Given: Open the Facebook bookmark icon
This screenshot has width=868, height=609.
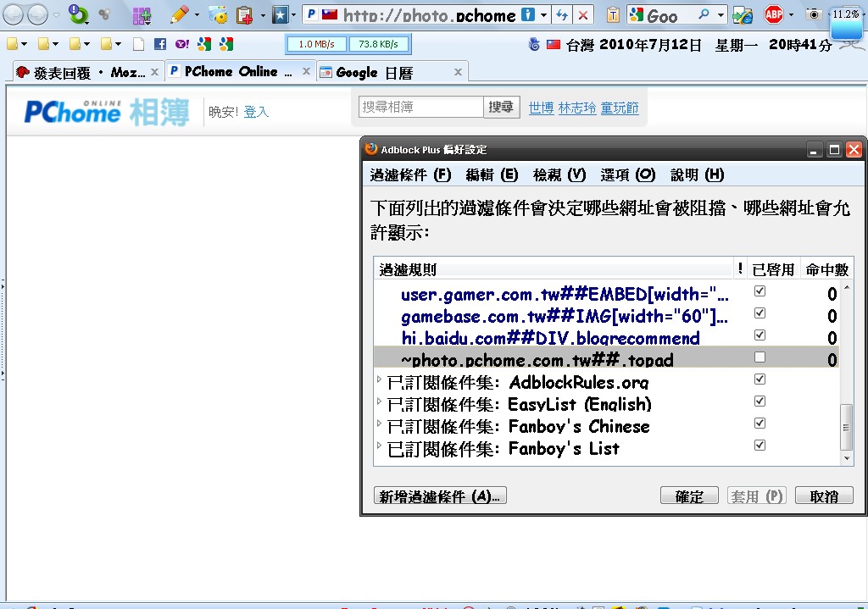Looking at the screenshot, I should coord(160,44).
